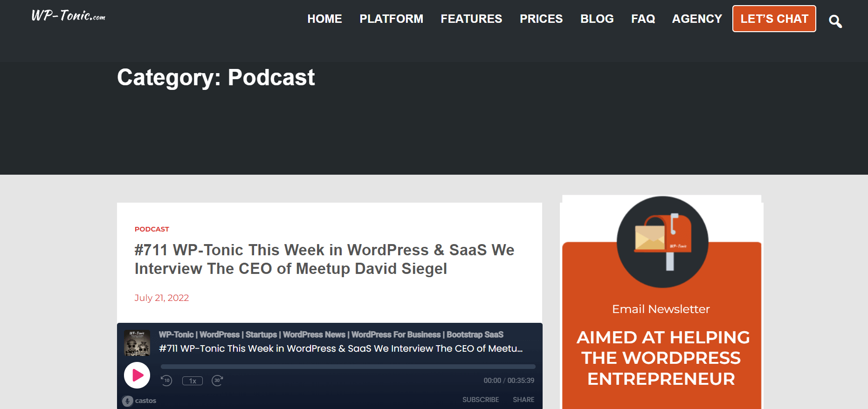Skip forward 30 seconds in the player
Image resolution: width=868 pixels, height=409 pixels.
tap(217, 381)
